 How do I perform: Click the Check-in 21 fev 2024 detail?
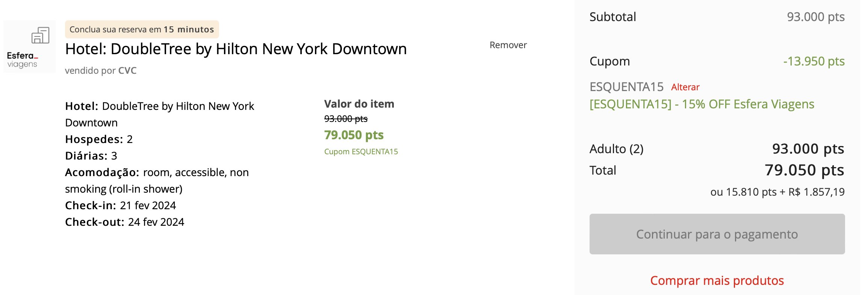[121, 205]
